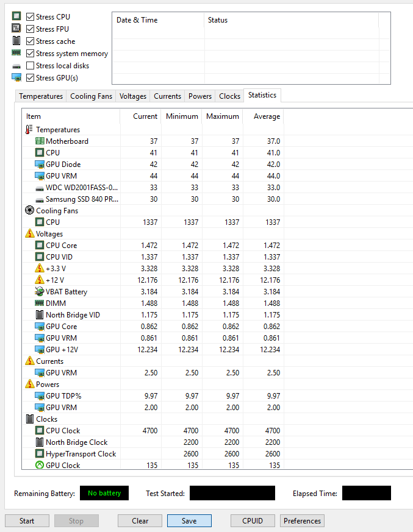
Task: Enable the Stress local disks checkbox
Action: [x=31, y=65]
